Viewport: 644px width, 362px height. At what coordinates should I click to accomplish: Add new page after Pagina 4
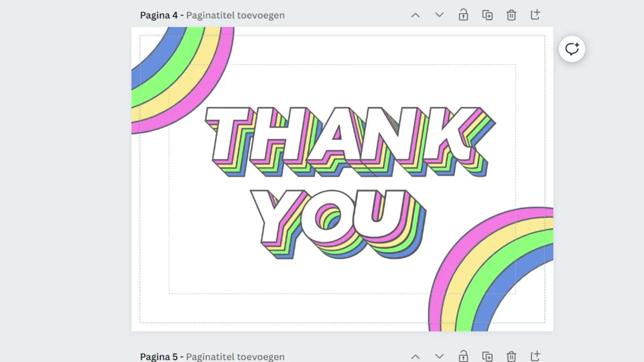pos(535,15)
